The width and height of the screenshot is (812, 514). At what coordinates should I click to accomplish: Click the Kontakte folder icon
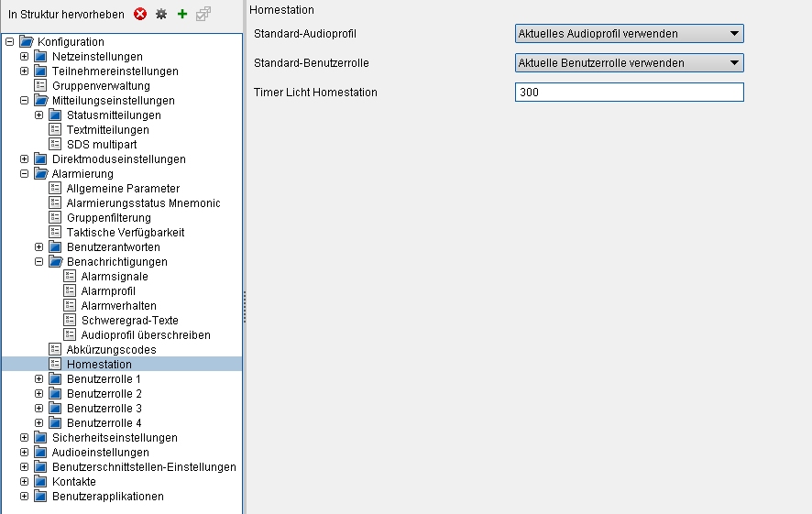40,482
